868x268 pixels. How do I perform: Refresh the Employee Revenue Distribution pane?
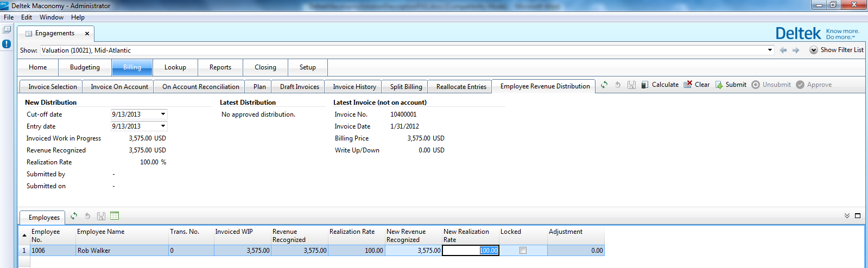click(604, 85)
